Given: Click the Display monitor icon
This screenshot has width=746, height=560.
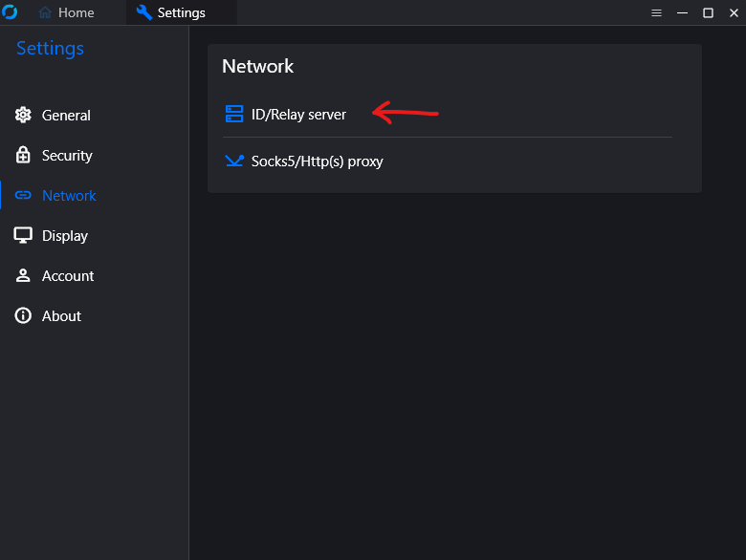Looking at the screenshot, I should [x=23, y=235].
